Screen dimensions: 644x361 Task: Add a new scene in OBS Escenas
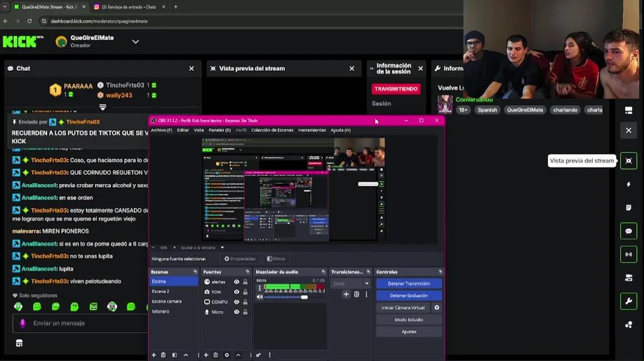pos(153,355)
